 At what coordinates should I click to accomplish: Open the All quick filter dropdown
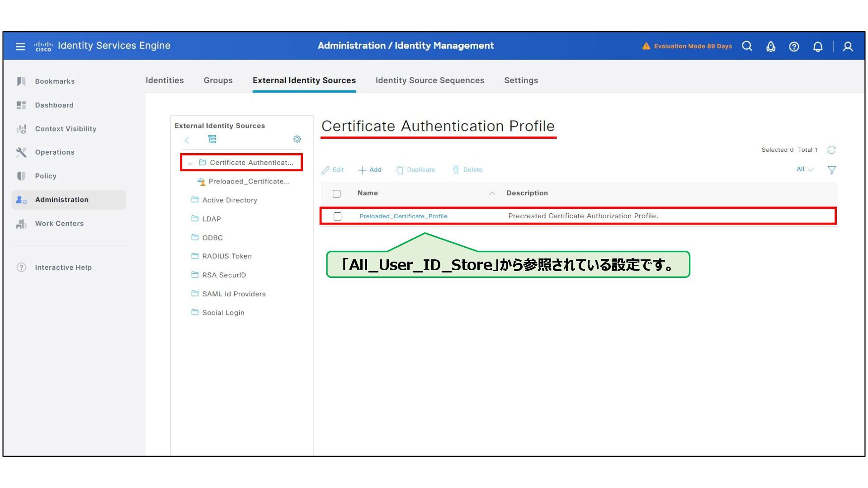point(804,169)
